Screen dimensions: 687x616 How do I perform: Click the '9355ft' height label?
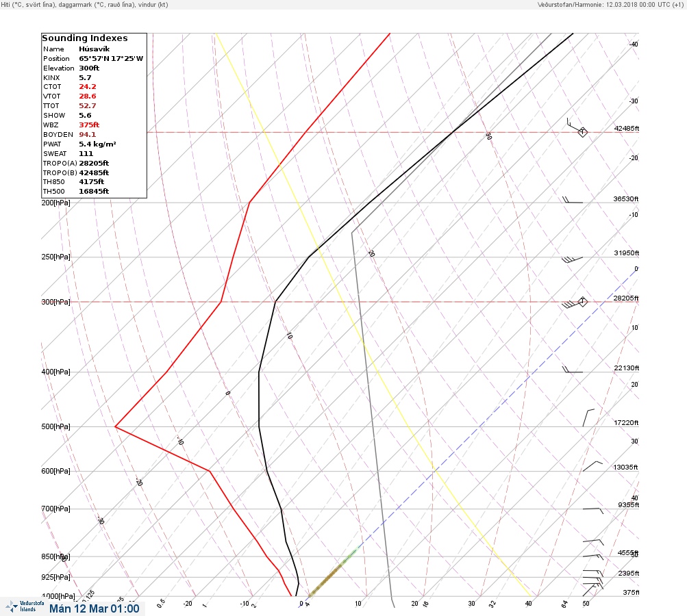click(628, 505)
